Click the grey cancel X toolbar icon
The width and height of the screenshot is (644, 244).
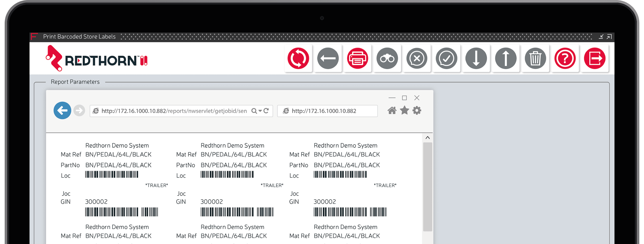tap(417, 58)
